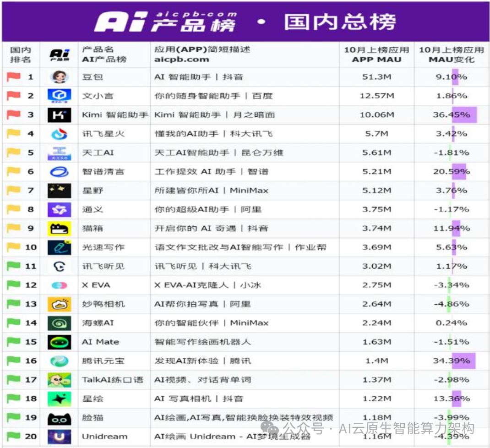Click the 10.06M MAU value
Screen dimensions: 490x448
pyautogui.click(x=377, y=115)
